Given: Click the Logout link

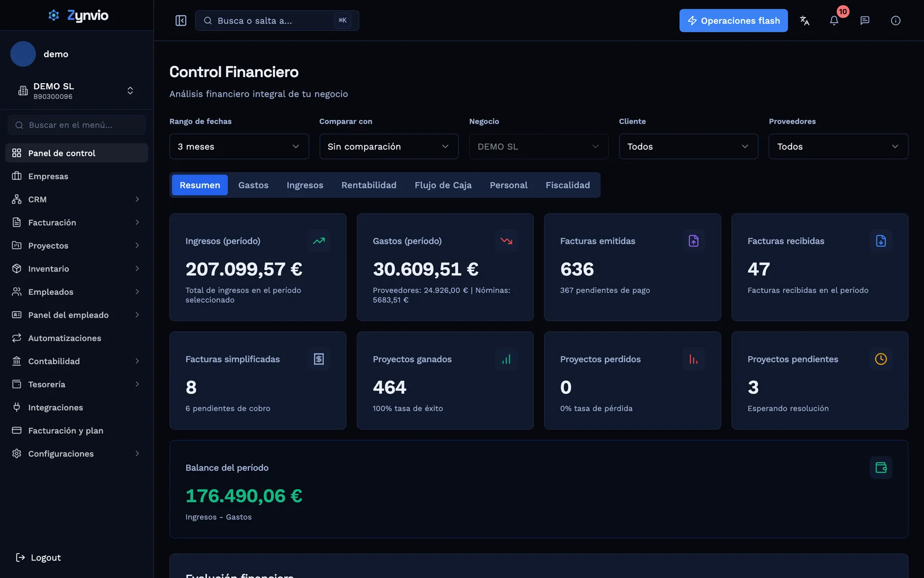Looking at the screenshot, I should pyautogui.click(x=38, y=557).
